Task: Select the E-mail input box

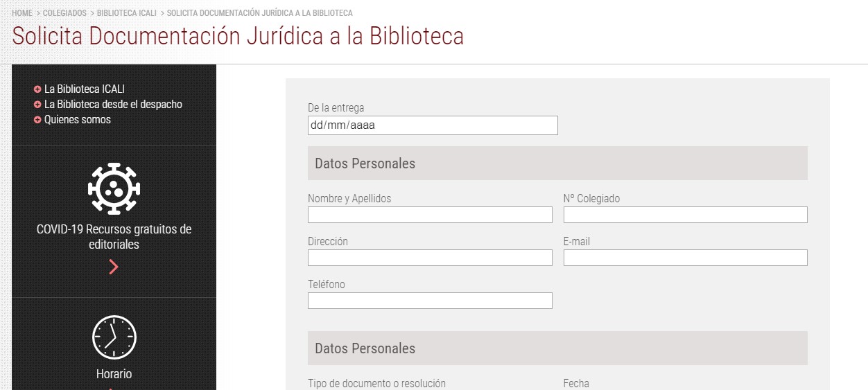Action: coord(685,258)
